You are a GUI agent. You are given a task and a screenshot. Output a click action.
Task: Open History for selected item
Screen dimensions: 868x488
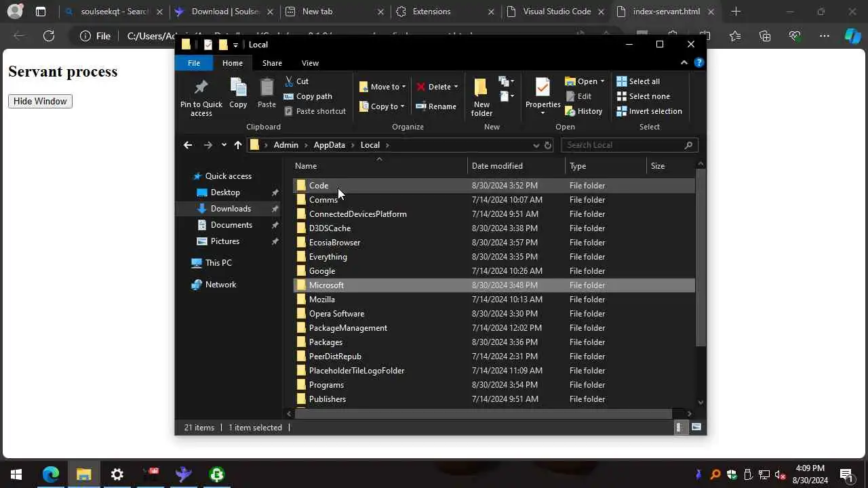click(x=583, y=111)
